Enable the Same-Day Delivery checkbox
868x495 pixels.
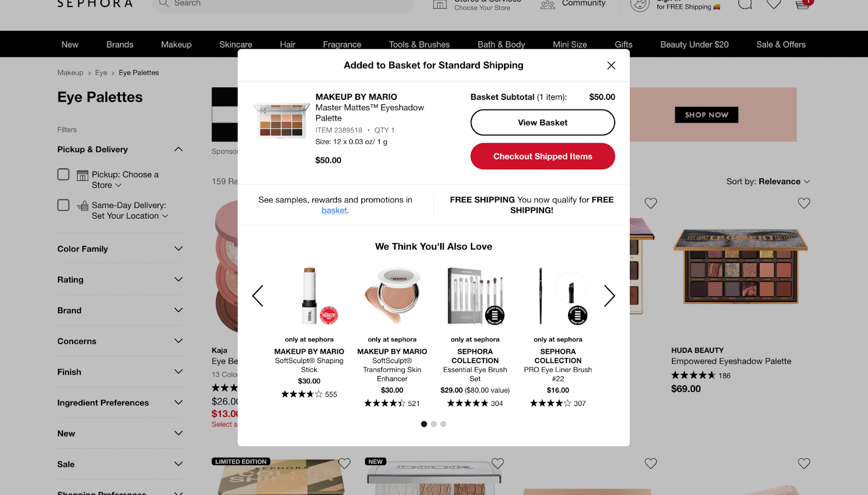(63, 205)
